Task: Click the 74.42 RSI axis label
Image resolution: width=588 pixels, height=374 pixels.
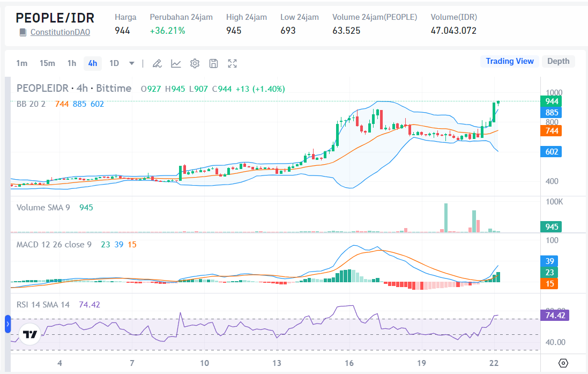Action: tap(555, 315)
